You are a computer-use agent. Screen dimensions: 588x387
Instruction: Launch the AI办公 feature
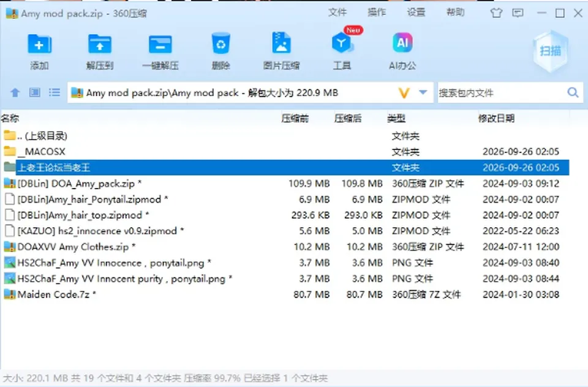[x=402, y=43]
